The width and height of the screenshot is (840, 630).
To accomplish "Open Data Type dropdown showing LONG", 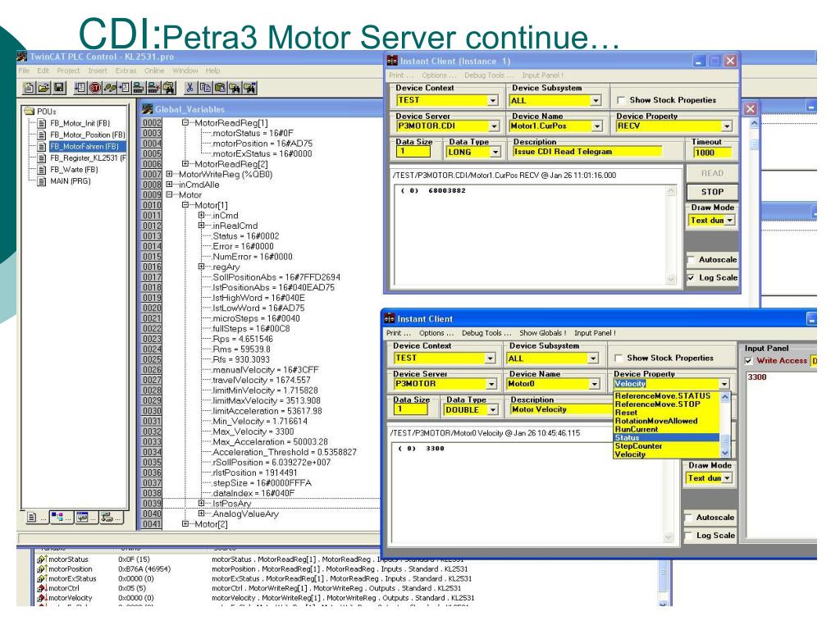I will point(495,153).
